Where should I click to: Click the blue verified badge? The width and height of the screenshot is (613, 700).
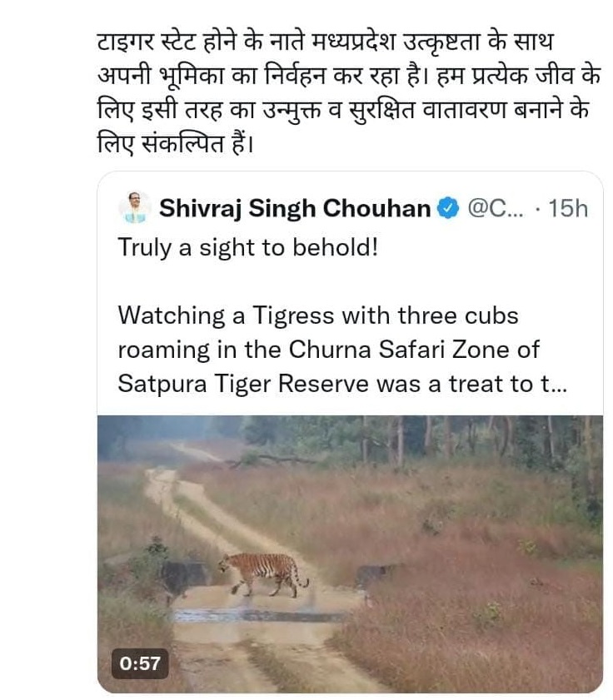point(447,208)
